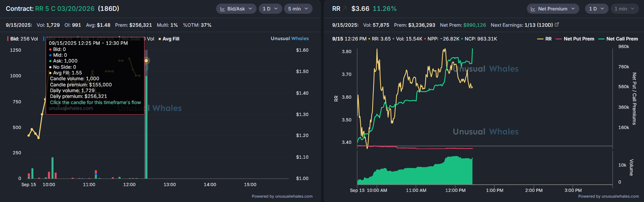Toggle the Avg Fill legend series
The height and width of the screenshot is (202, 644).
click(169, 39)
